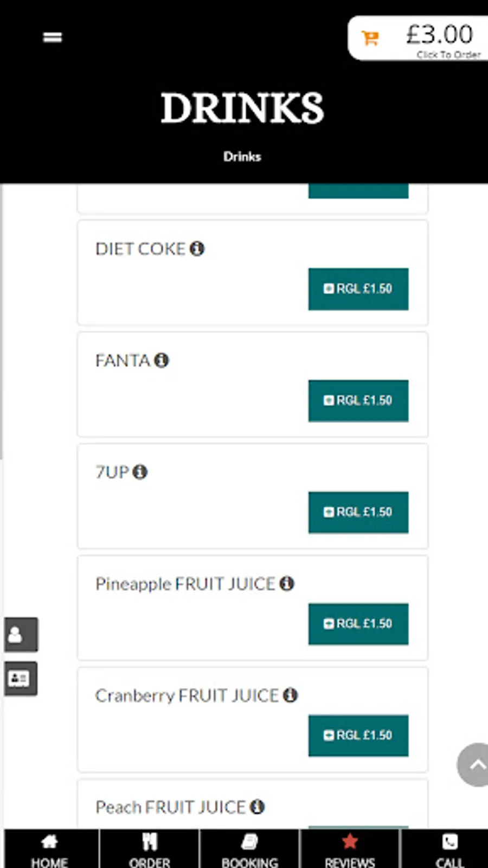Add Pineapple Fruit Juice RGL £1.50
The height and width of the screenshot is (868, 488).
(358, 624)
